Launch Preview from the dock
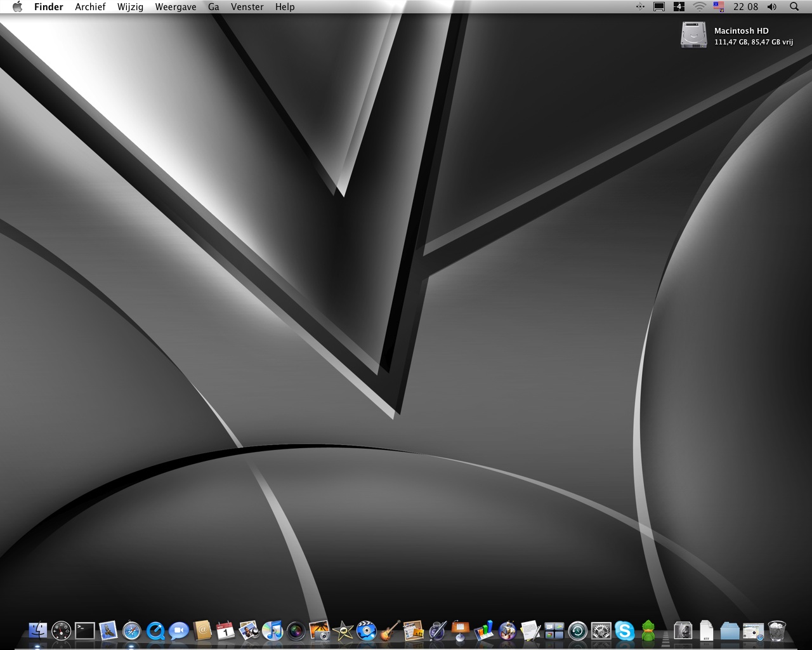Viewport: 812px width, 650px height. coord(249,631)
